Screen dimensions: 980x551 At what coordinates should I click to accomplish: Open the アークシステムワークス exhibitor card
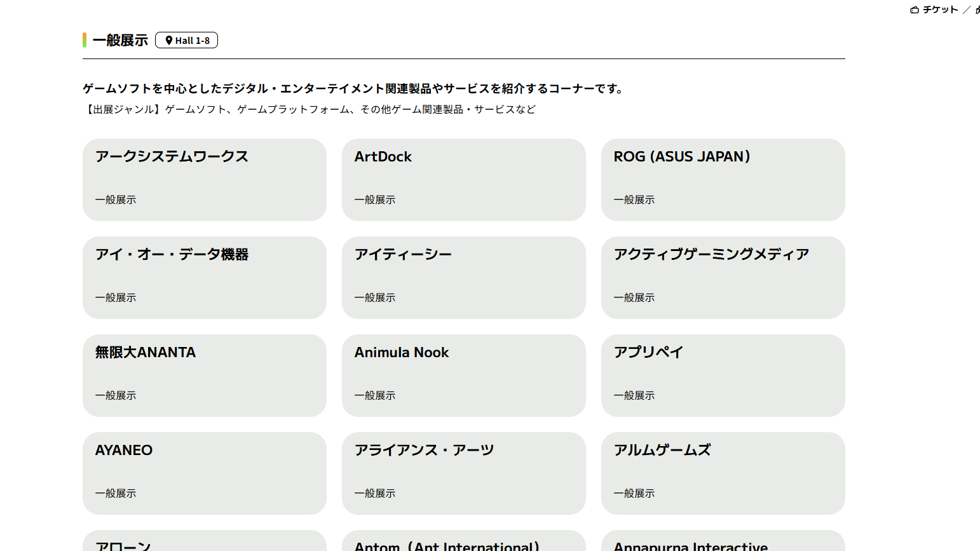(x=204, y=180)
